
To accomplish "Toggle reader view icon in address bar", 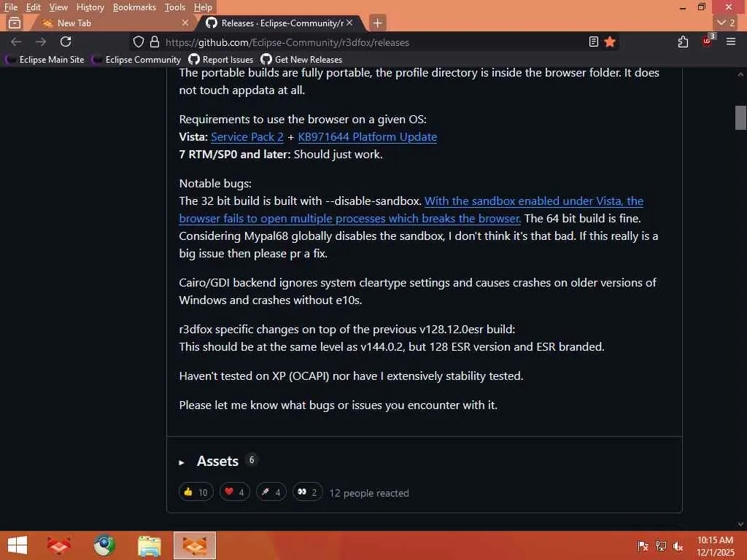I will click(x=593, y=42).
